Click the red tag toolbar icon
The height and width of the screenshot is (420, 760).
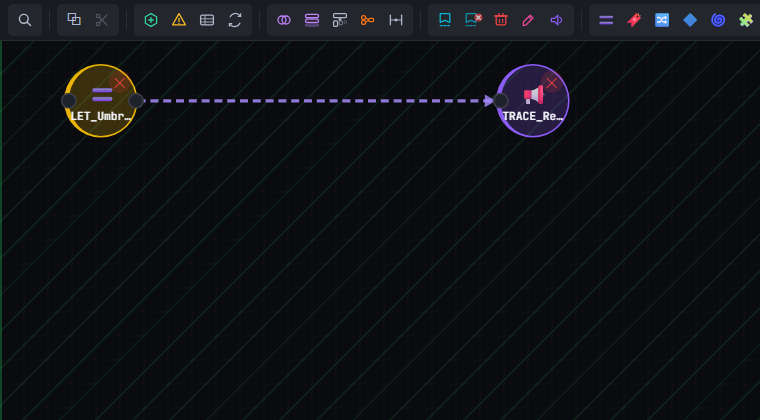point(634,20)
